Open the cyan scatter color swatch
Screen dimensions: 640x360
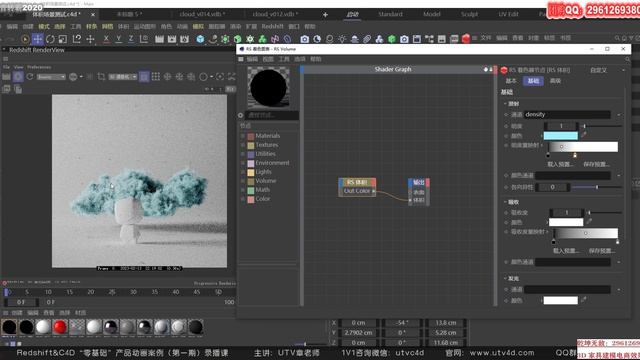click(x=561, y=136)
